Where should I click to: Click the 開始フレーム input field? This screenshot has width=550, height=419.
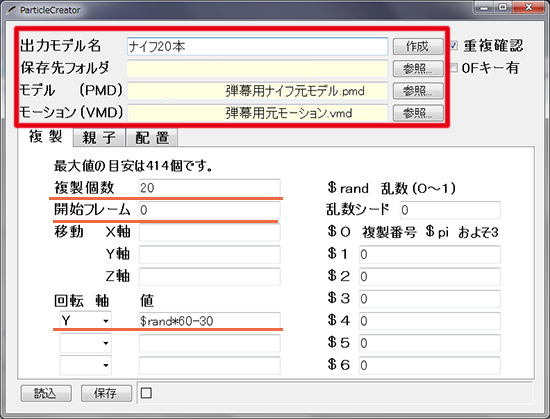point(210,210)
